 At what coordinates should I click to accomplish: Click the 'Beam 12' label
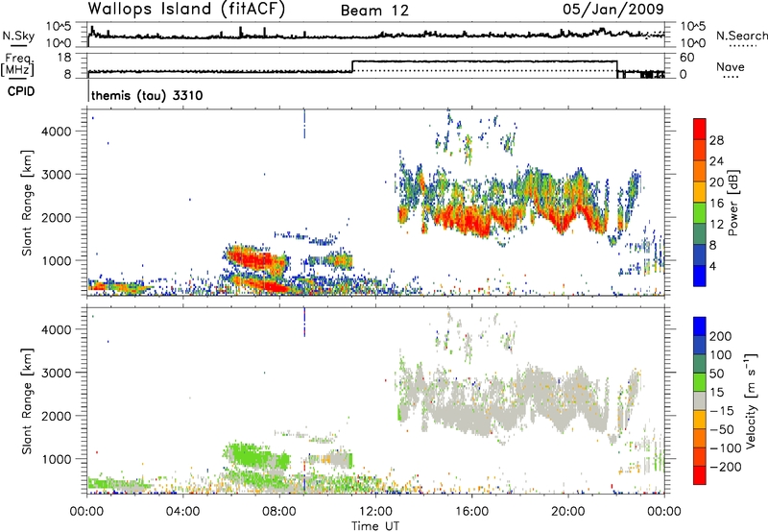374,11
